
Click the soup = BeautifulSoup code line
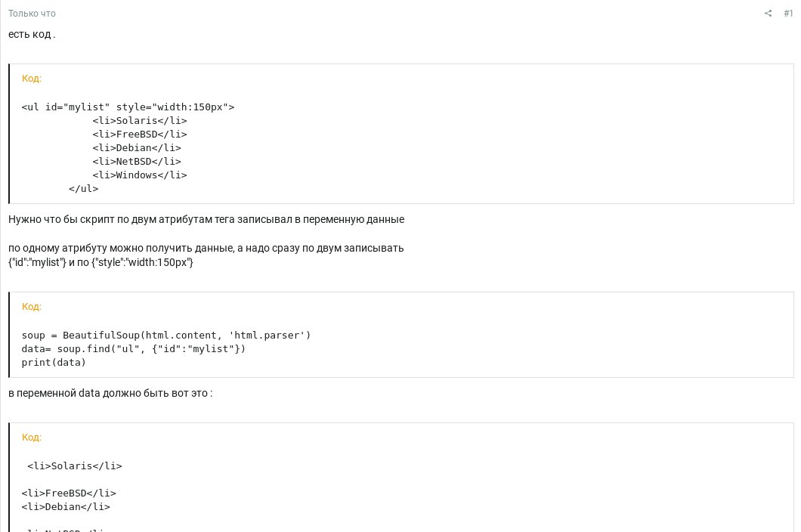(166, 336)
